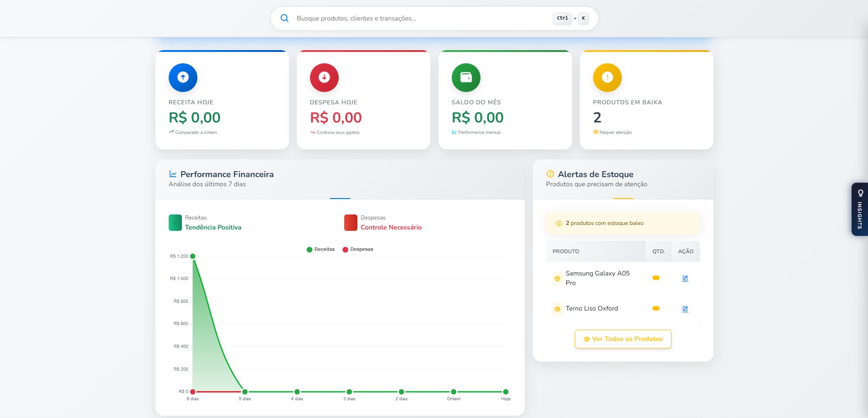Toggle Despesas series in chart legend
The image size is (868, 418).
(x=358, y=250)
